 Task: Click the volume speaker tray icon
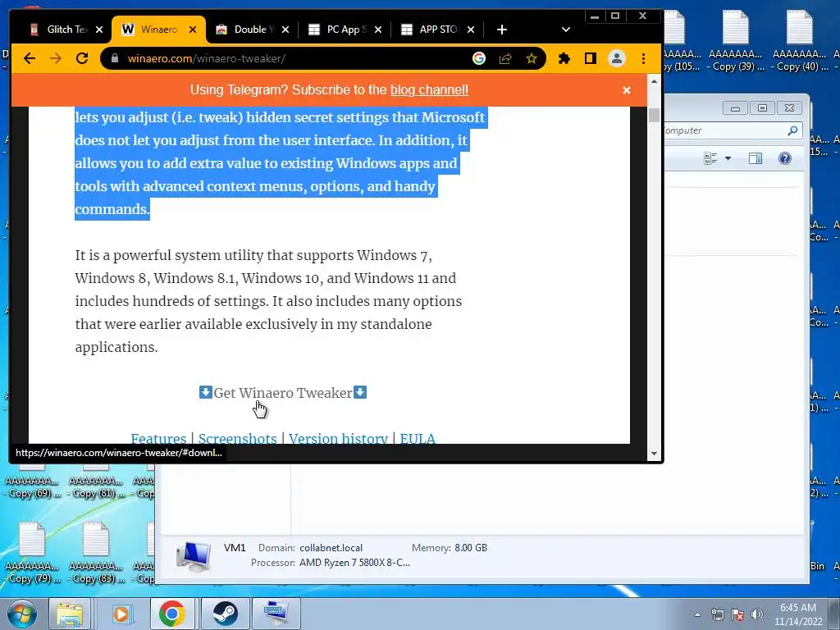pyautogui.click(x=757, y=614)
